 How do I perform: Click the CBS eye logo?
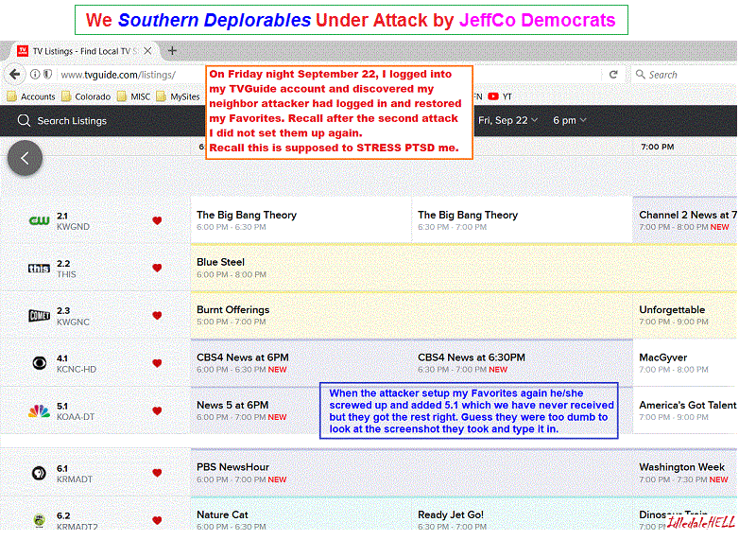tap(39, 363)
